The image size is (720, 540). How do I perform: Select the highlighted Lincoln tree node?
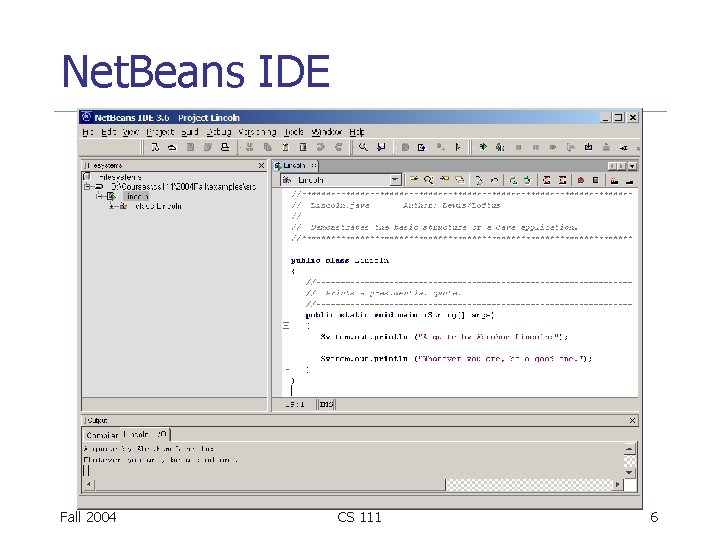click(135, 197)
